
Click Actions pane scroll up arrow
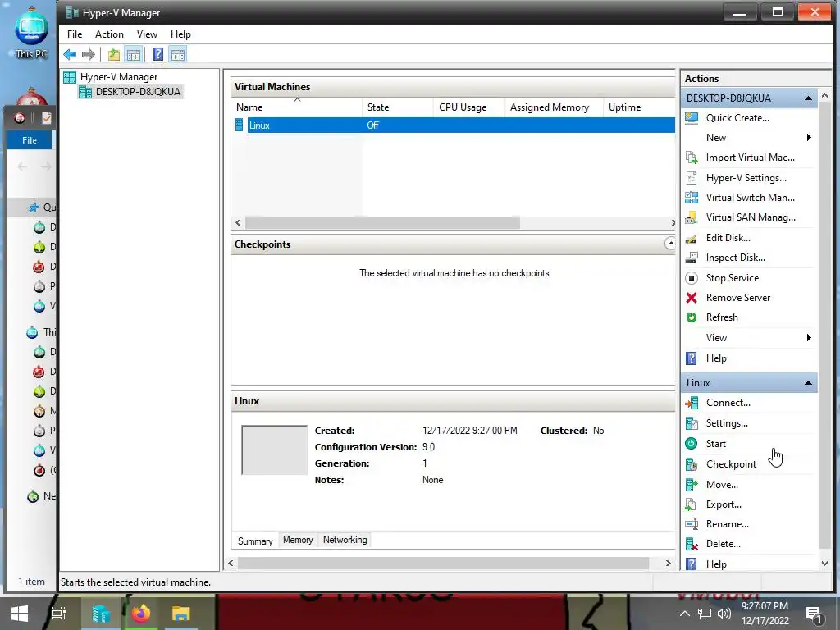(825, 95)
